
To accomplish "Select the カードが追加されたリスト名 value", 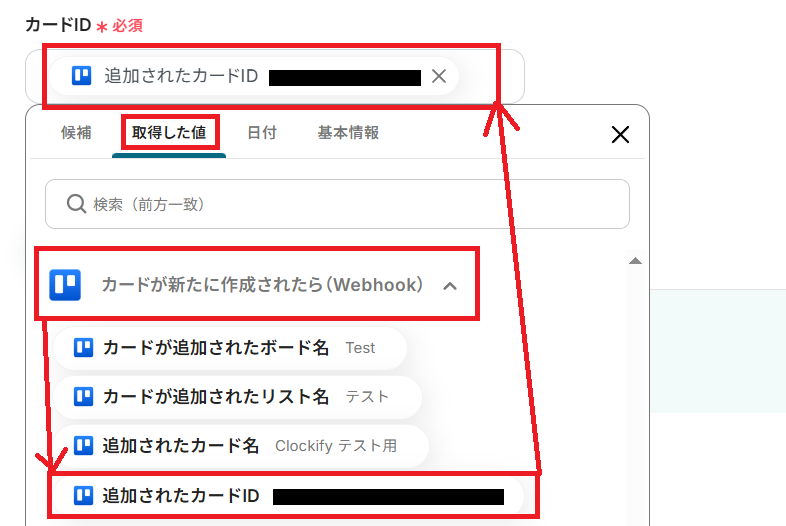I will click(x=237, y=397).
